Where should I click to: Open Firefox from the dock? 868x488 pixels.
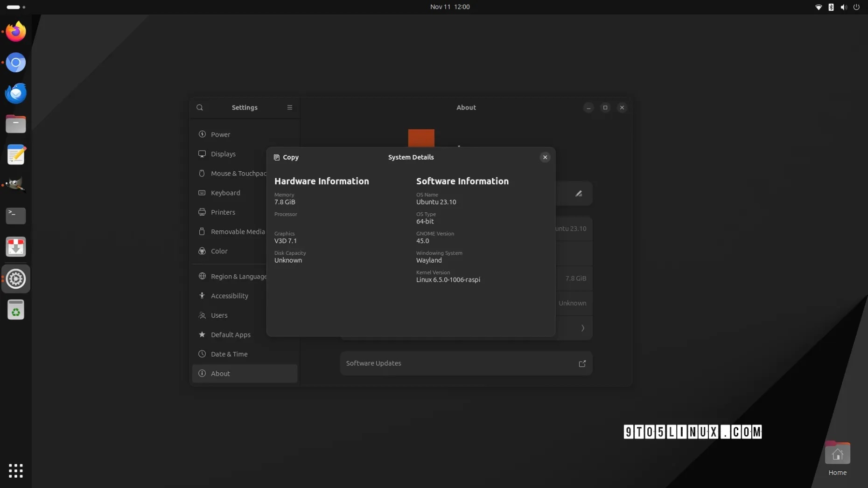pyautogui.click(x=16, y=32)
